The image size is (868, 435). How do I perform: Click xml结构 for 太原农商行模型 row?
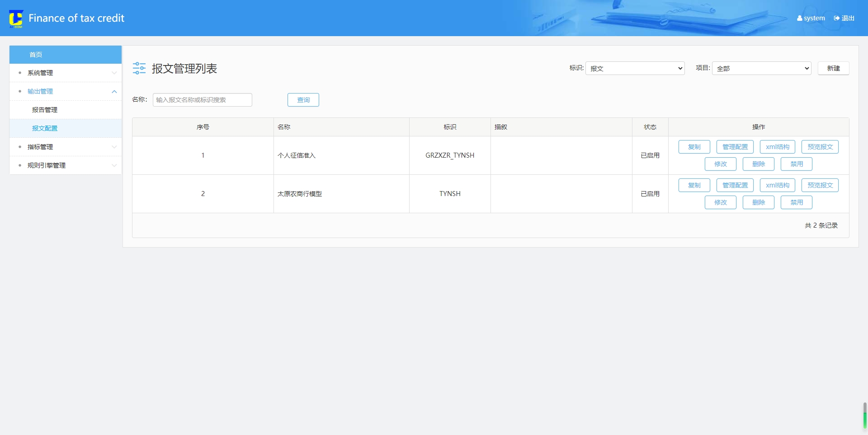pyautogui.click(x=778, y=185)
